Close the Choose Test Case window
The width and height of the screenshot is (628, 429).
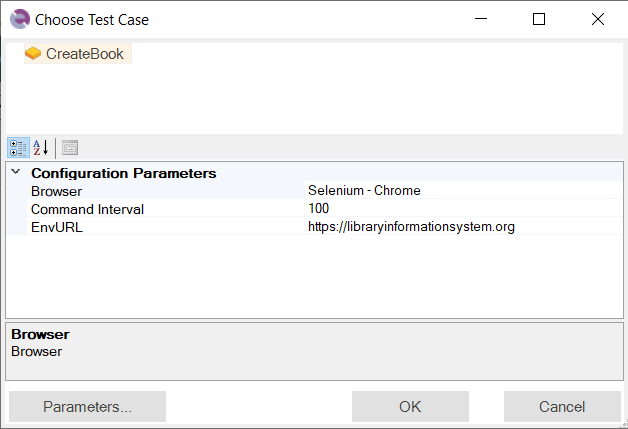(597, 19)
